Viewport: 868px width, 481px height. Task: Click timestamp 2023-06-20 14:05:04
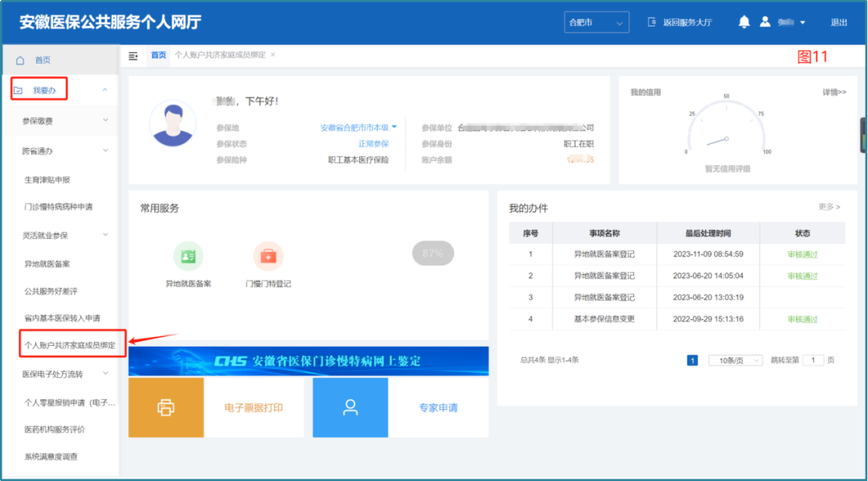tap(708, 276)
